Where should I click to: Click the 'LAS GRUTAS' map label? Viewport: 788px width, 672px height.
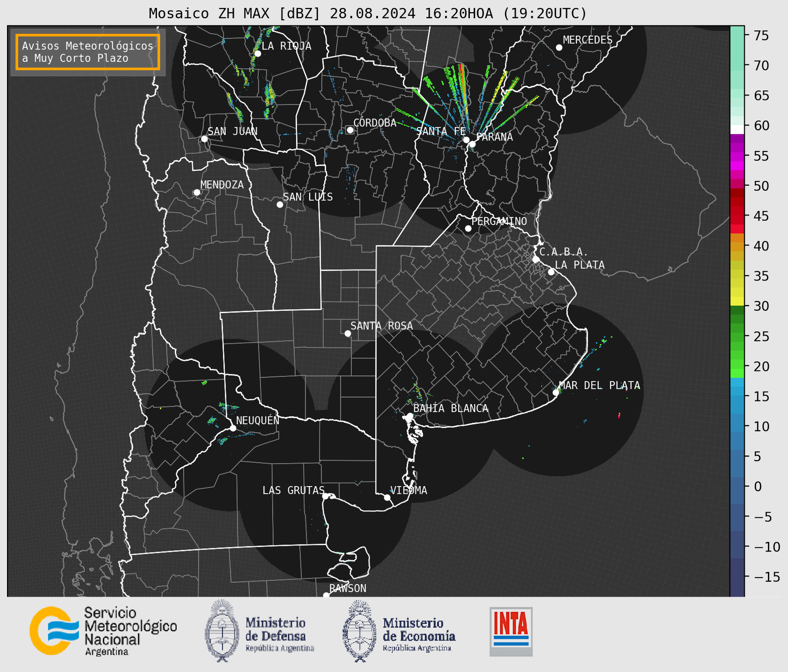[x=293, y=490]
